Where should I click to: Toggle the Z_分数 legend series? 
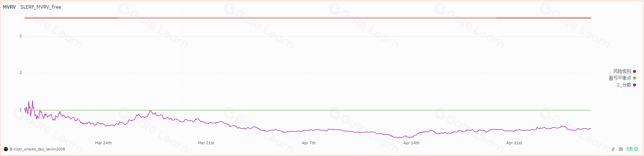coord(624,85)
